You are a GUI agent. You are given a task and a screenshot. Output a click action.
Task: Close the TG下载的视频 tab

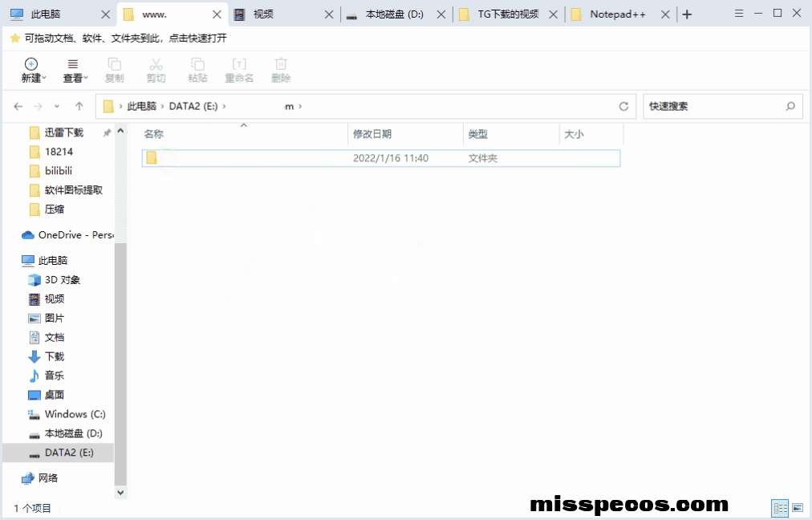tap(553, 14)
